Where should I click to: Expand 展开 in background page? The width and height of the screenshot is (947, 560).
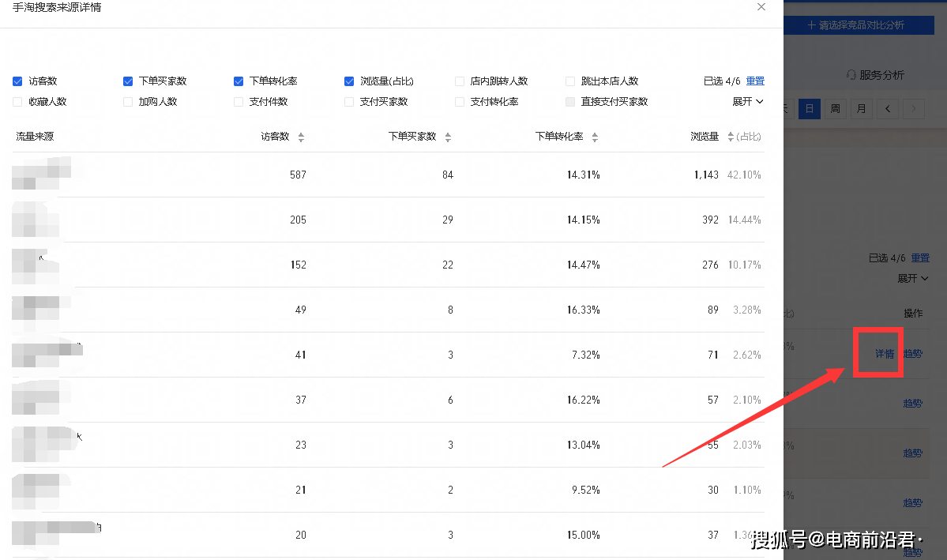point(912,279)
